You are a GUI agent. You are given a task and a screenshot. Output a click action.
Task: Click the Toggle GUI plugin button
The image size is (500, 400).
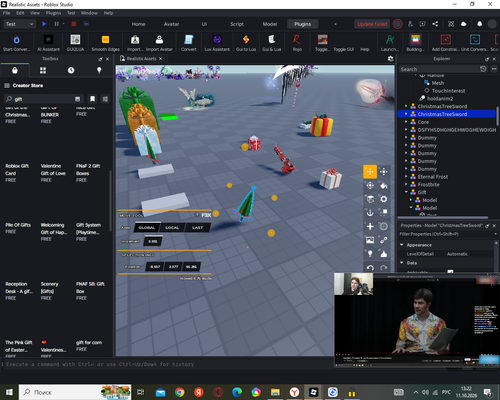[x=343, y=49]
